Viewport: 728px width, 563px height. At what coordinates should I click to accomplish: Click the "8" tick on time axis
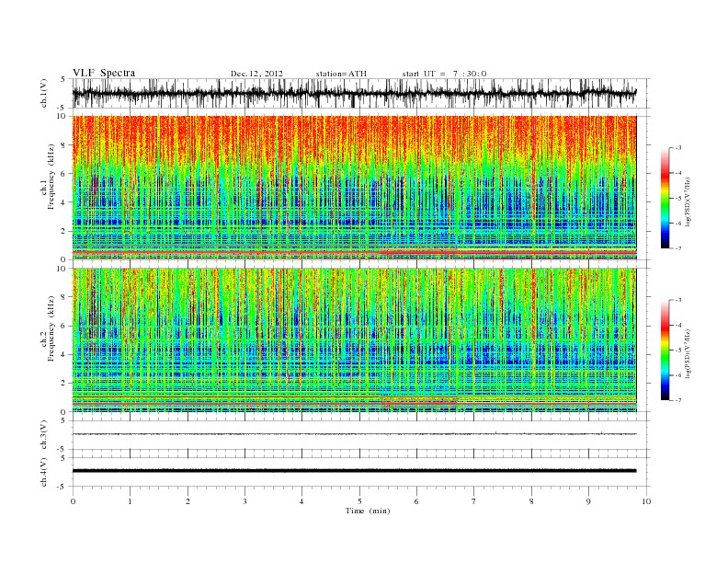[531, 501]
